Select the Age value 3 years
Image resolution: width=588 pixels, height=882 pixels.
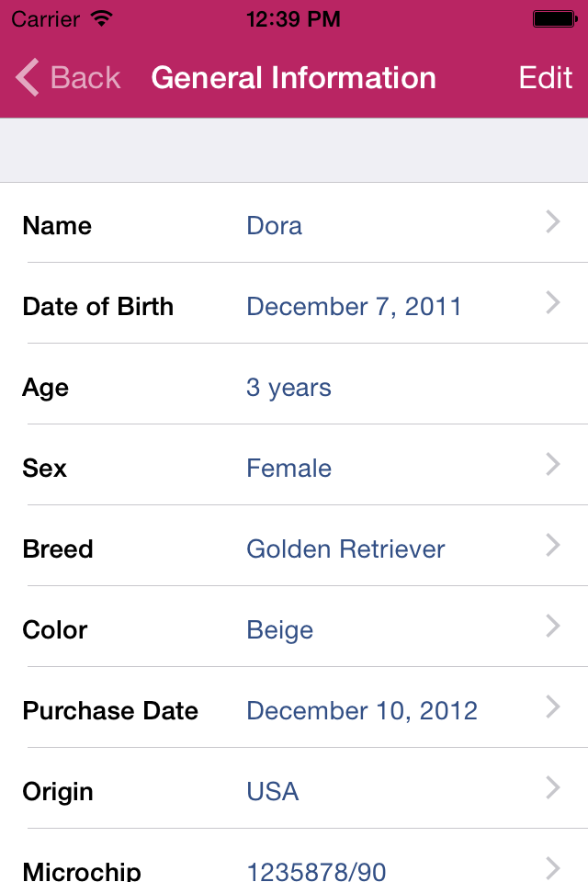tap(288, 388)
